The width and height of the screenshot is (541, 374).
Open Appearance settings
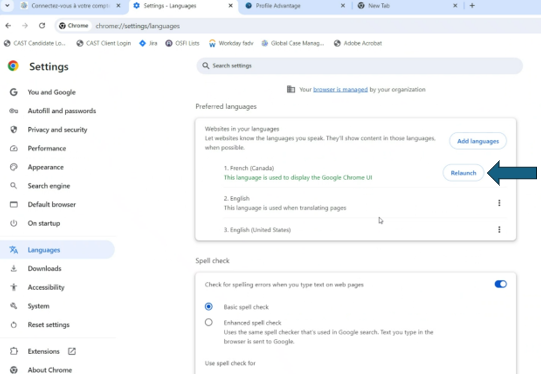click(46, 167)
